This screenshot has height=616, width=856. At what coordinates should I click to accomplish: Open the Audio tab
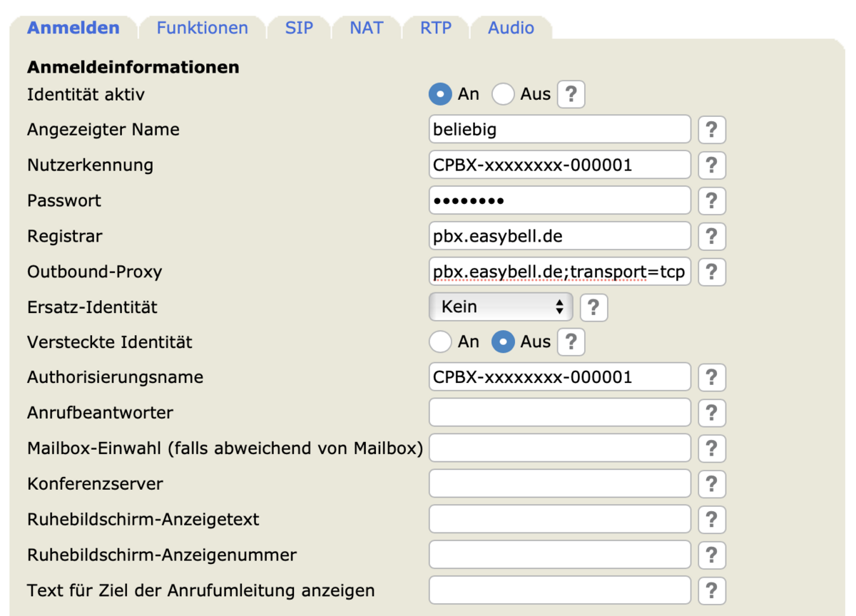[511, 29]
